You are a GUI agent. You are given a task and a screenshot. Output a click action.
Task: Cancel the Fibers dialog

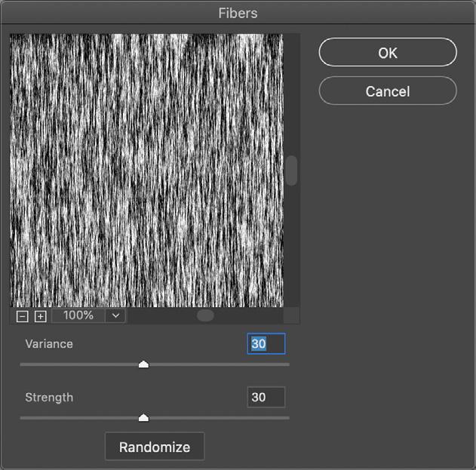coord(388,91)
